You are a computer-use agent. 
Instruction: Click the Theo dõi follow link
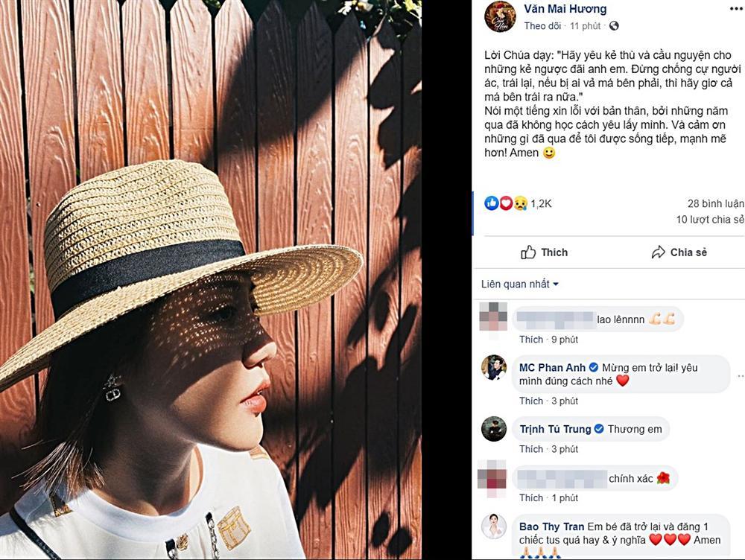pyautogui.click(x=542, y=26)
